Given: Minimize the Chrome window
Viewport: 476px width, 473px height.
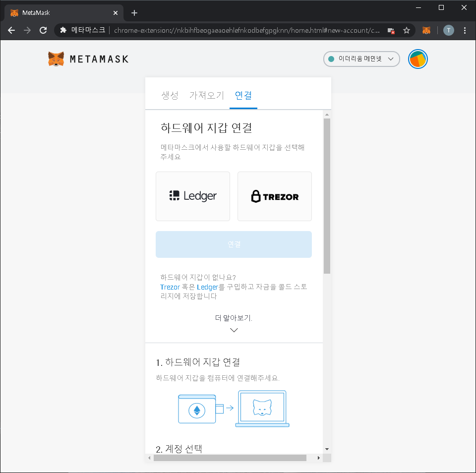Looking at the screenshot, I should click(418, 7).
